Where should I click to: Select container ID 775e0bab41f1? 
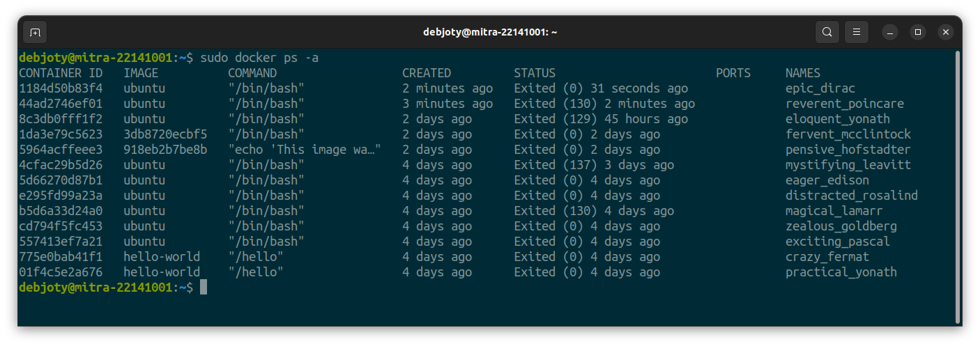click(x=61, y=257)
